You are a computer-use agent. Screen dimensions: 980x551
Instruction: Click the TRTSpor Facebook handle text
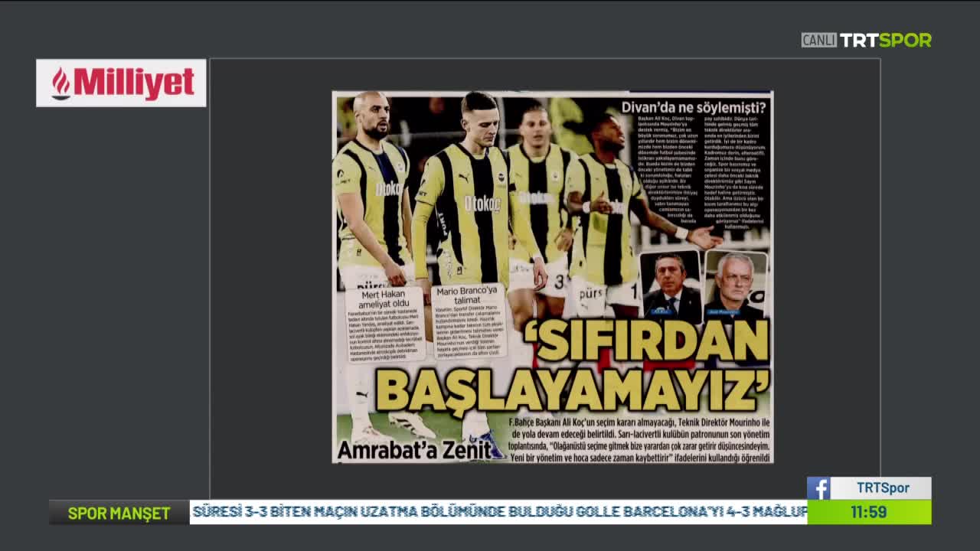point(883,488)
